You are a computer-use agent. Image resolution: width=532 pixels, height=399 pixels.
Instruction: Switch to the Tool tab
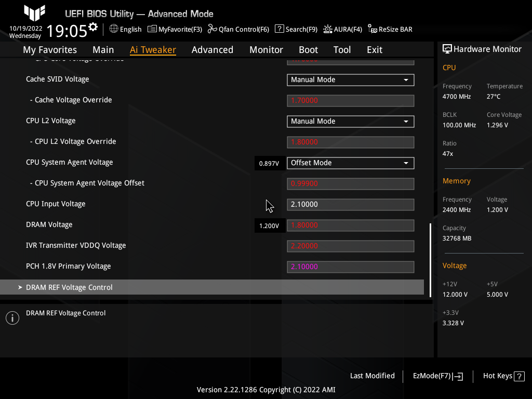pyautogui.click(x=342, y=49)
